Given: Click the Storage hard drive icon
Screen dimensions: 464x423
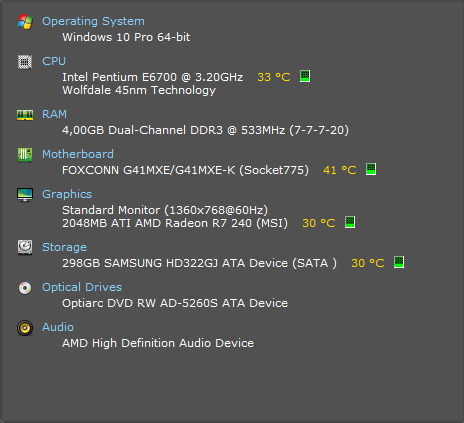Looking at the screenshot, I should pos(25,247).
